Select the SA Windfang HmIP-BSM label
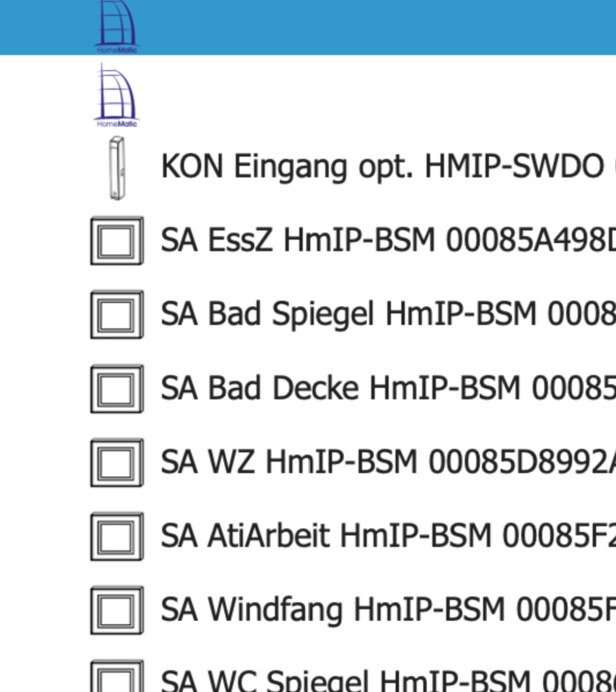 click(x=388, y=610)
